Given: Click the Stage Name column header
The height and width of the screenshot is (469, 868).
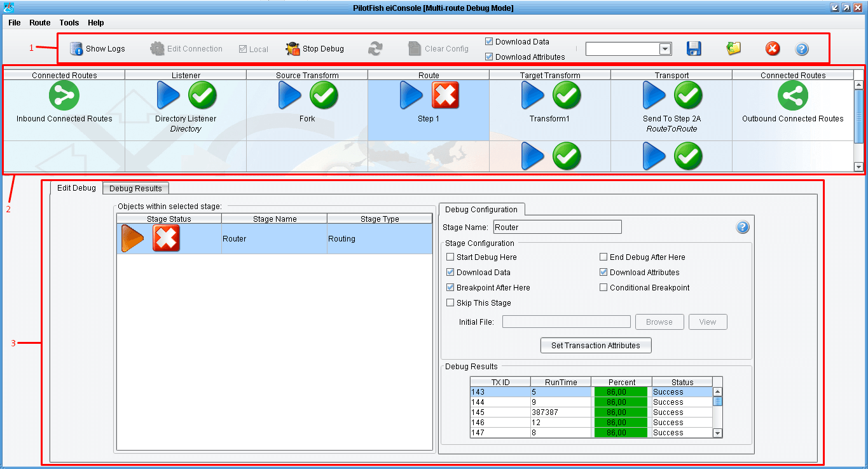Looking at the screenshot, I should [x=275, y=219].
